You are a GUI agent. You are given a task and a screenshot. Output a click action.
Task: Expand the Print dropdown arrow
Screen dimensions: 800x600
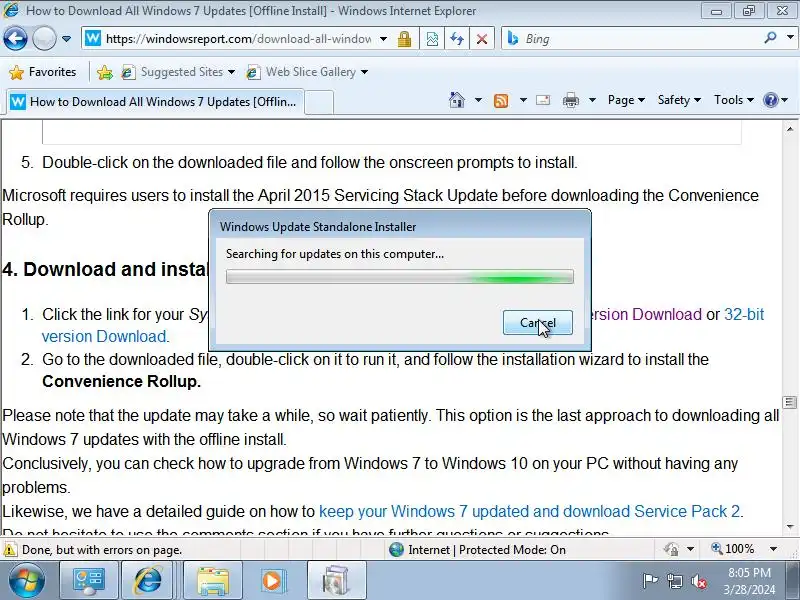(x=592, y=100)
